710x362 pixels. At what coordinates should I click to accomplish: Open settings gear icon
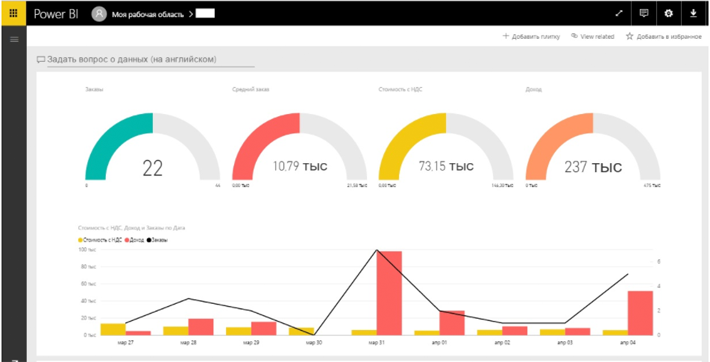[x=668, y=14]
